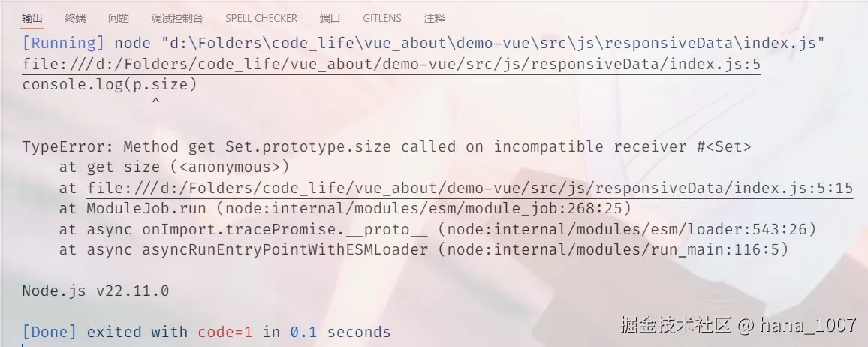
Task: Click the 'at get size (<anonymous>)' line
Action: (x=174, y=167)
